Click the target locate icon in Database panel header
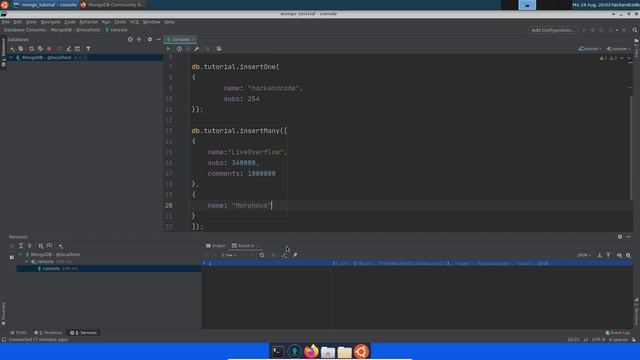 pos(130,40)
